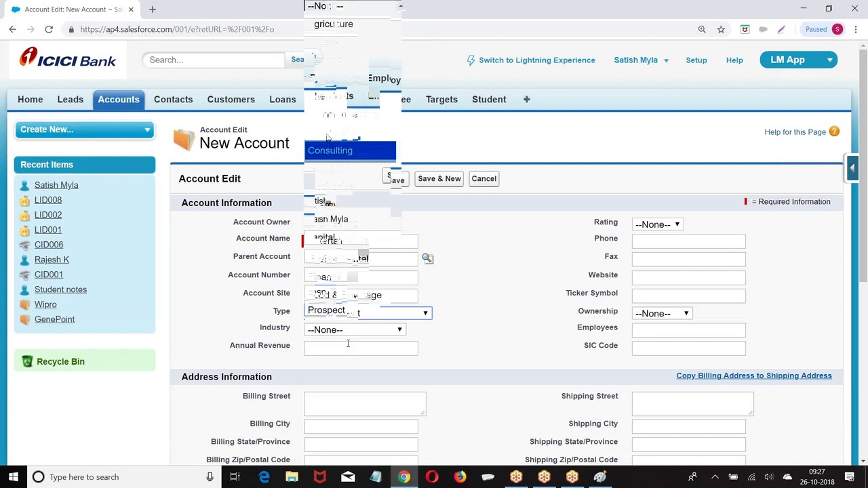Click Copy Billing Address to Shipping Address
868x488 pixels.
coord(754,375)
